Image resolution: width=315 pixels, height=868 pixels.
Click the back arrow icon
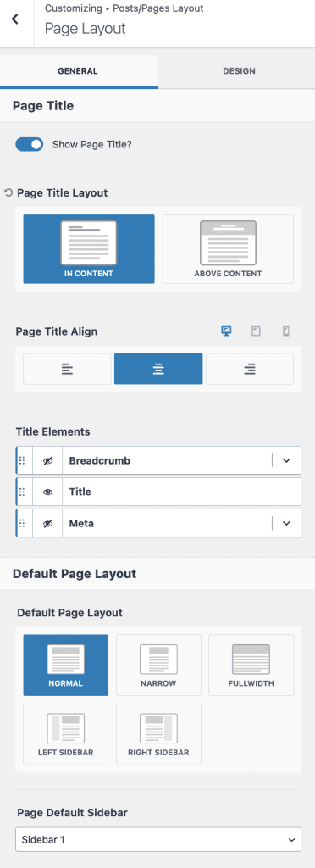click(x=15, y=19)
